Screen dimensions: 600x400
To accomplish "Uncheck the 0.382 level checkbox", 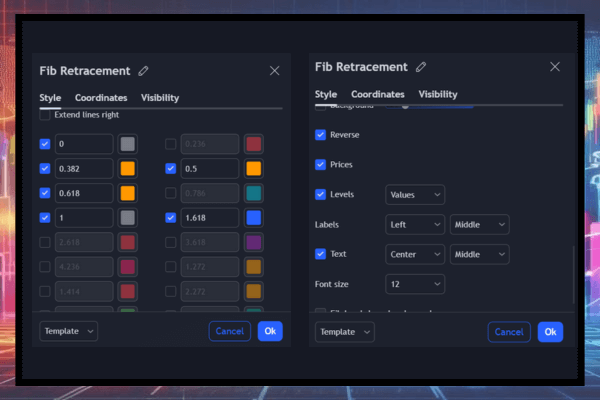I will (x=45, y=168).
